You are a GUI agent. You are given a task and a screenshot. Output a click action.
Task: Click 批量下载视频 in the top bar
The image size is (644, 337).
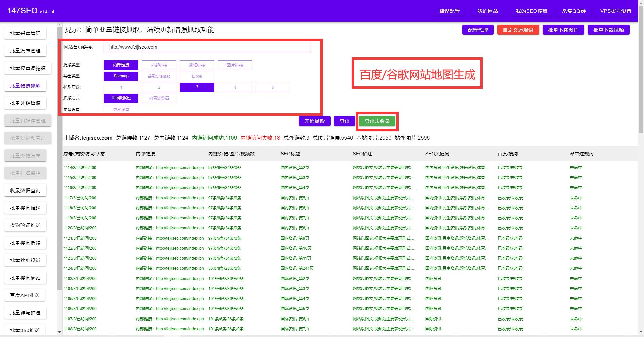pos(608,30)
